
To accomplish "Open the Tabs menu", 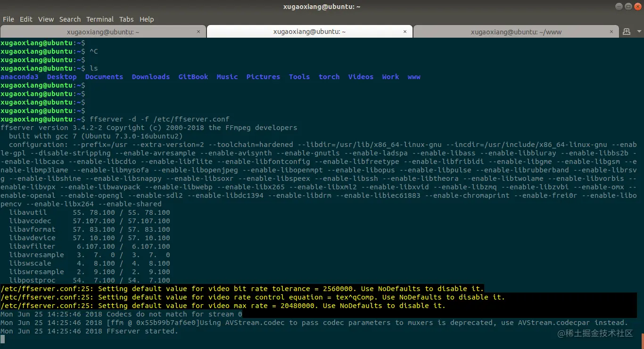I will point(126,19).
